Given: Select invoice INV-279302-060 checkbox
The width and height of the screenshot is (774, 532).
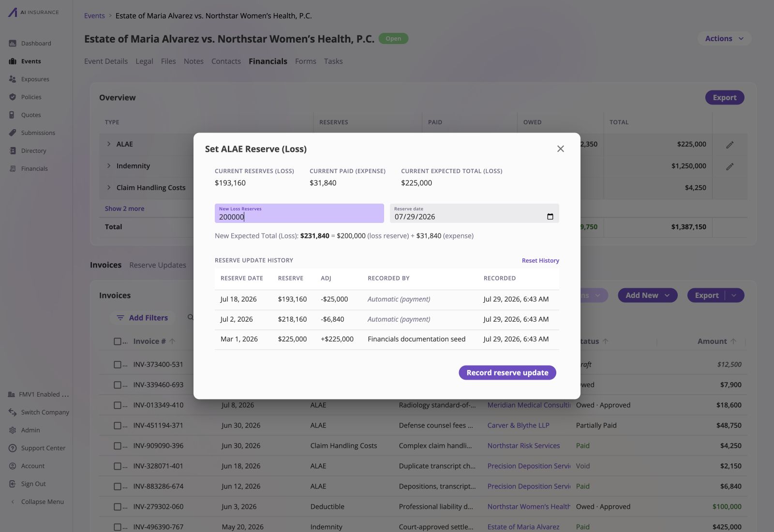Looking at the screenshot, I should pyautogui.click(x=118, y=507).
